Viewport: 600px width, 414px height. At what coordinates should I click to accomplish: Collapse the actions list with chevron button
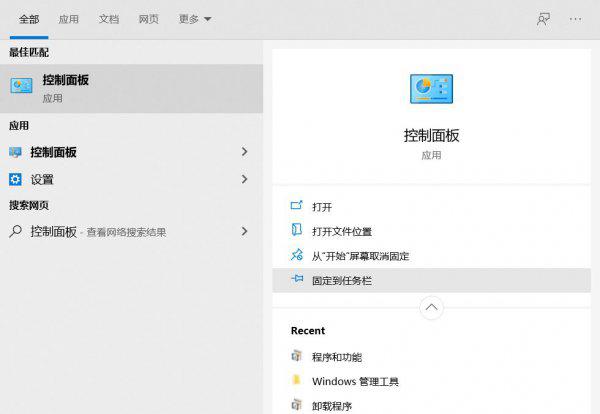pyautogui.click(x=431, y=307)
